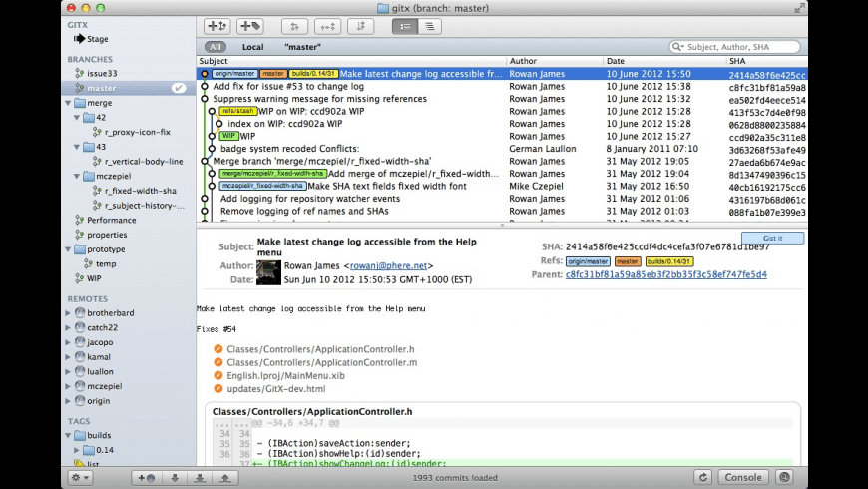Image resolution: width=868 pixels, height=489 pixels.
Task: Click the merge toolbar button
Action: click(x=294, y=26)
